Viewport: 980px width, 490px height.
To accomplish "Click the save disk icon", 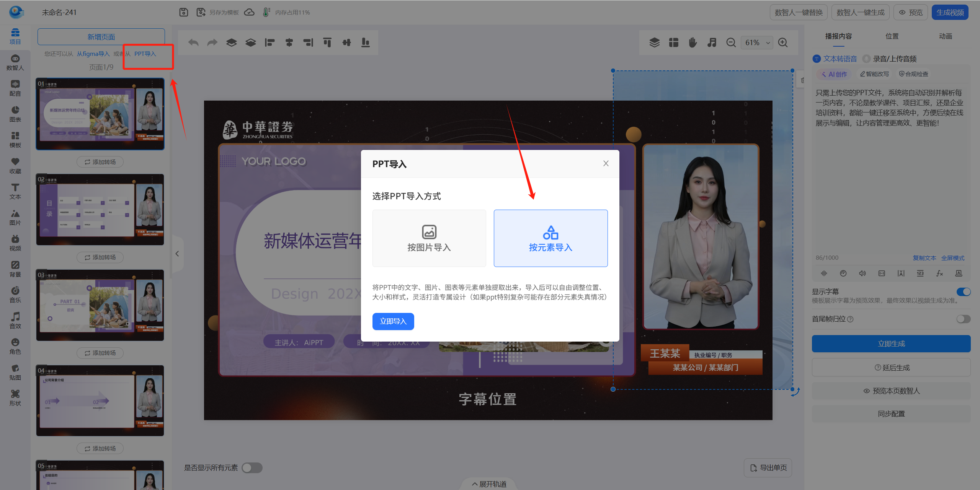I will (x=184, y=12).
